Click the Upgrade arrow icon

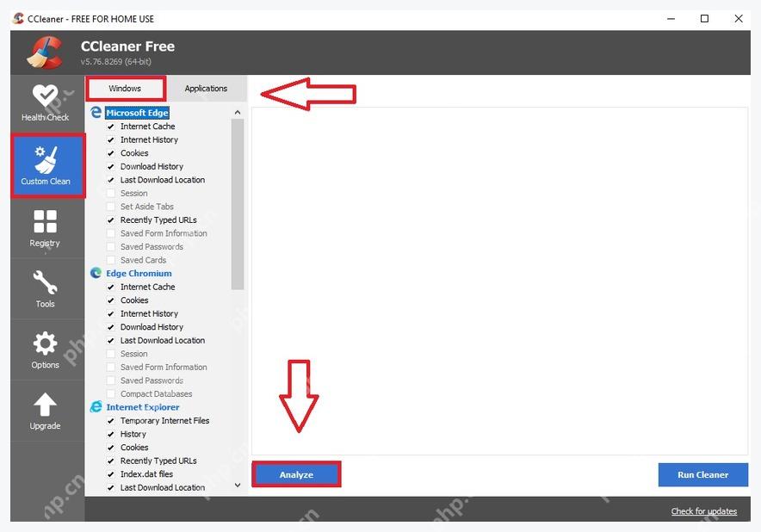(x=45, y=405)
